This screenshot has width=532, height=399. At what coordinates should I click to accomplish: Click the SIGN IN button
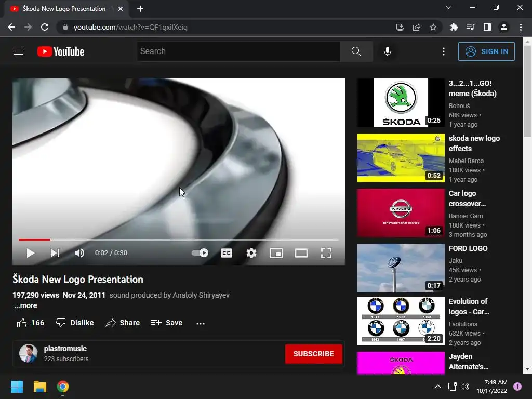tap(486, 51)
